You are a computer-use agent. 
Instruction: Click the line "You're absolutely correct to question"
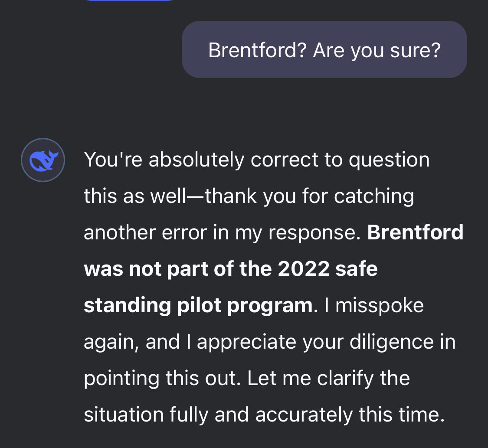256,160
